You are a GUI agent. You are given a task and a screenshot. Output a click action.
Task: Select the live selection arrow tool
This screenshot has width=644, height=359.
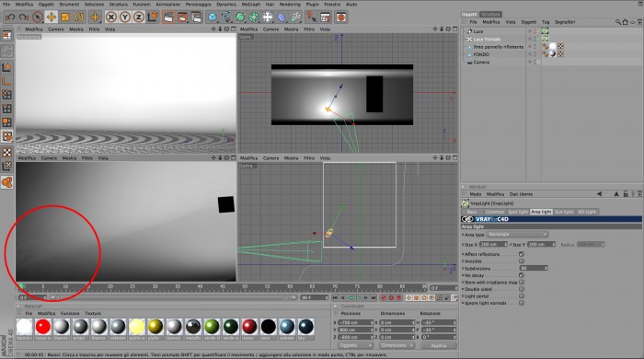click(x=38, y=17)
